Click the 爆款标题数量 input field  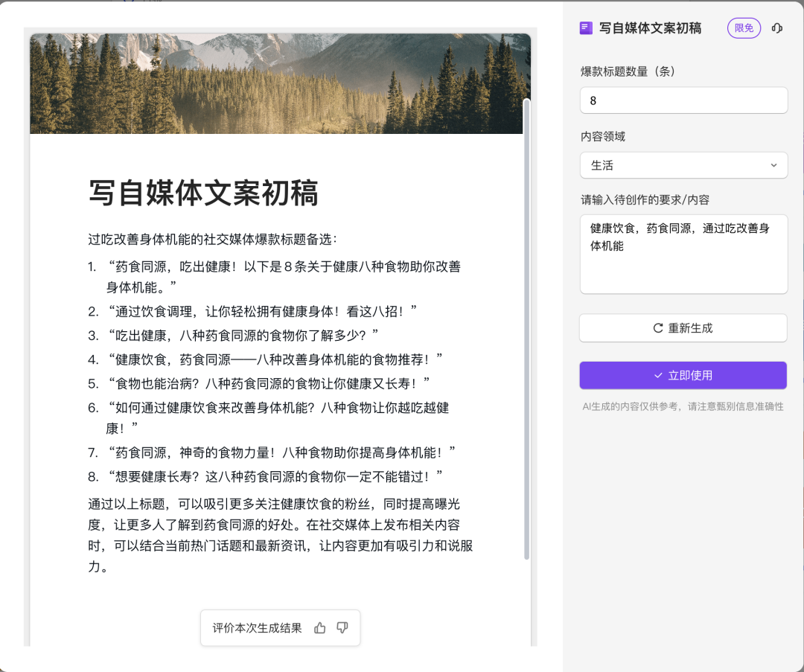[x=683, y=100]
